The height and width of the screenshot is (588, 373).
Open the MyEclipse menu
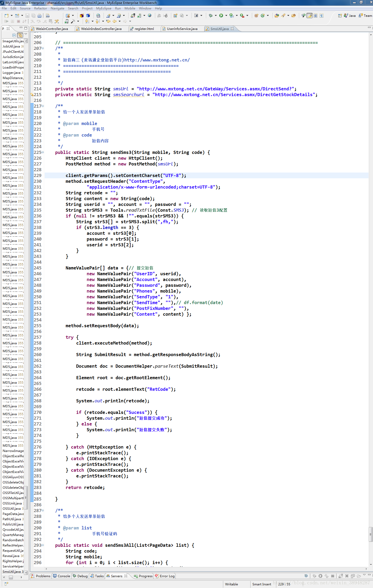pos(104,8)
